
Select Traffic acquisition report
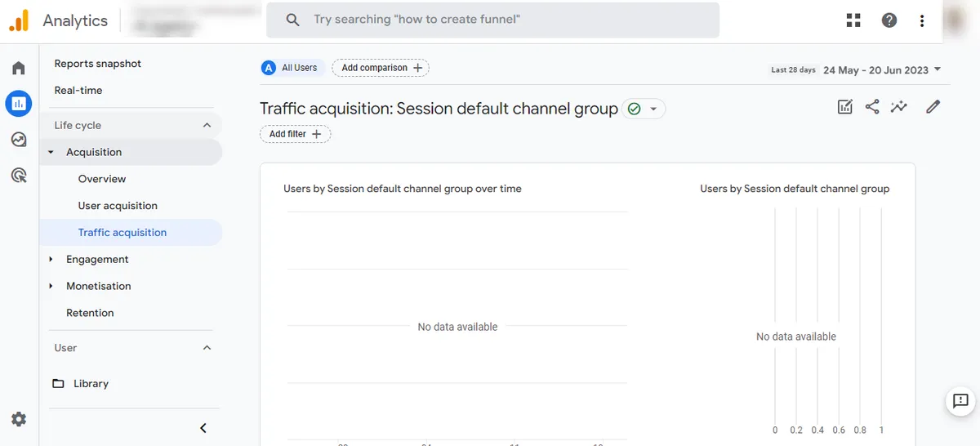(x=122, y=232)
